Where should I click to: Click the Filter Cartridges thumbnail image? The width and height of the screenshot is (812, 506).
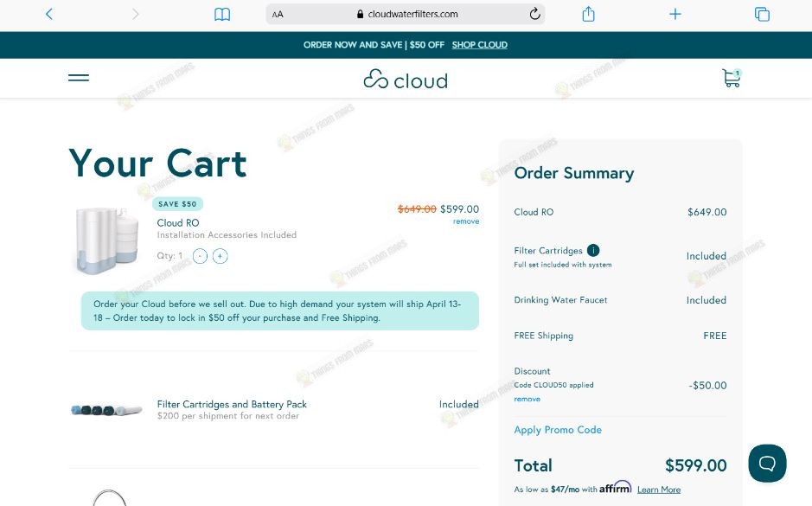coord(106,410)
